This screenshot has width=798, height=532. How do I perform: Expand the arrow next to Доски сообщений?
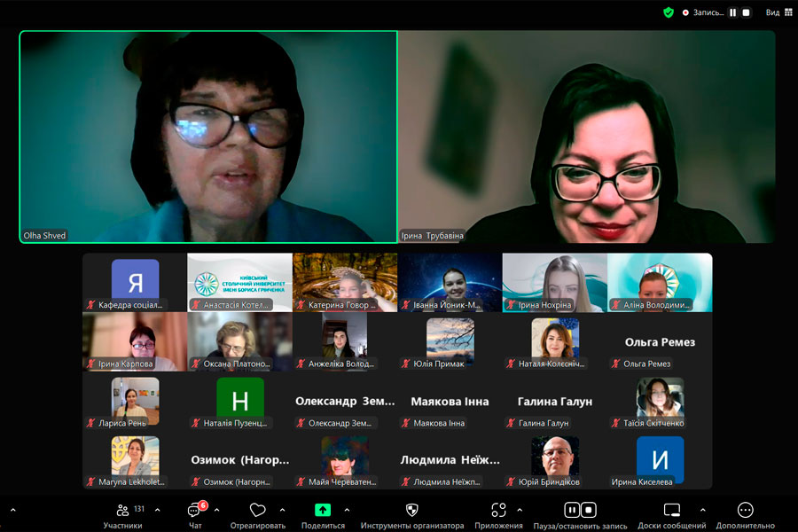click(x=703, y=510)
